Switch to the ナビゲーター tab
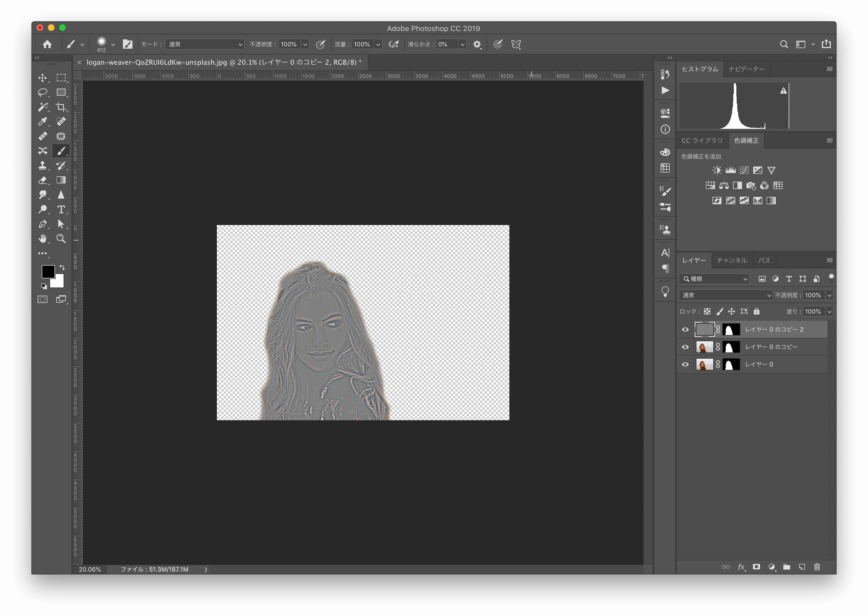The width and height of the screenshot is (868, 616). click(x=746, y=69)
